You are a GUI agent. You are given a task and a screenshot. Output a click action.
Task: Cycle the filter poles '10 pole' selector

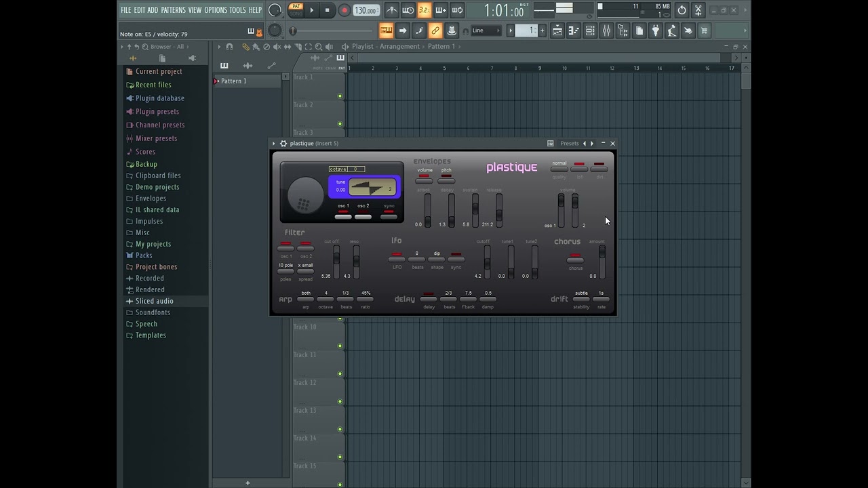pos(285,271)
